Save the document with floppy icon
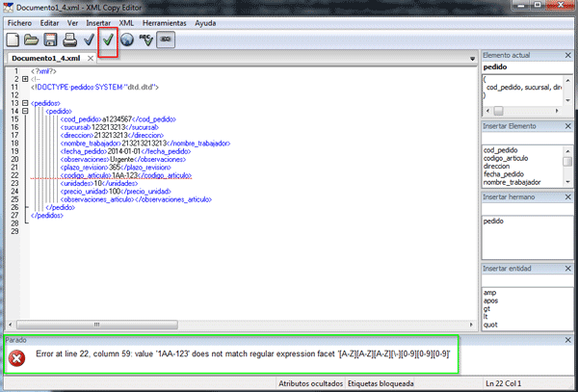 (50, 40)
